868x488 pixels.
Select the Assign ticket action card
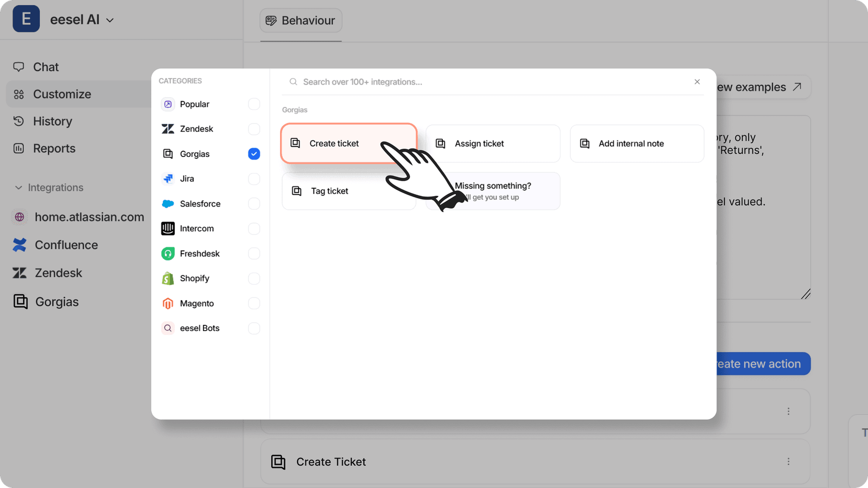[493, 144]
